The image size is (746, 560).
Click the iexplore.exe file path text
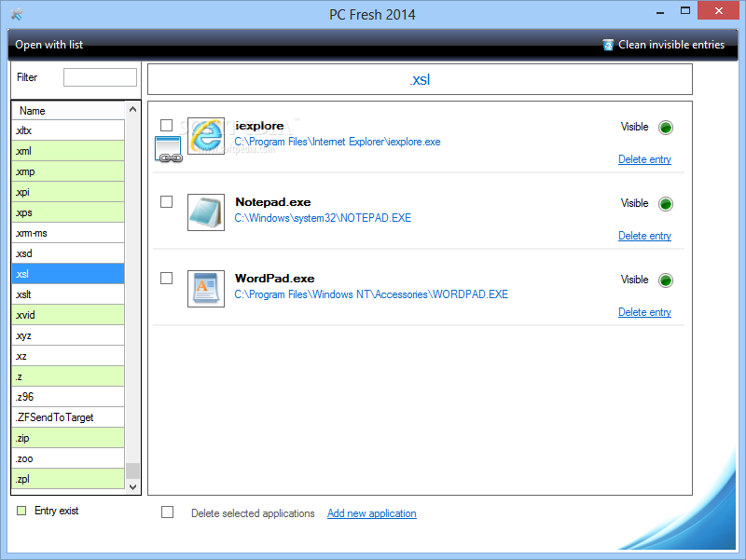338,142
